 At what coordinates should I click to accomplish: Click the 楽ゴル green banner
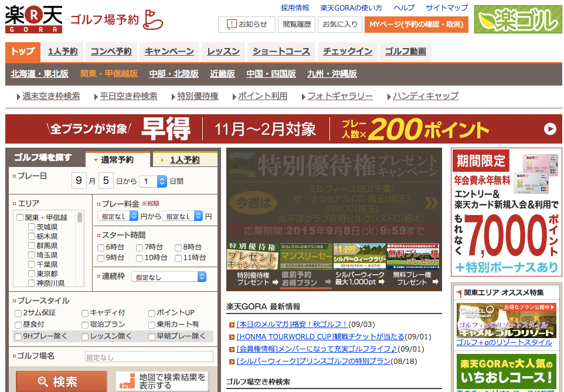pos(518,19)
